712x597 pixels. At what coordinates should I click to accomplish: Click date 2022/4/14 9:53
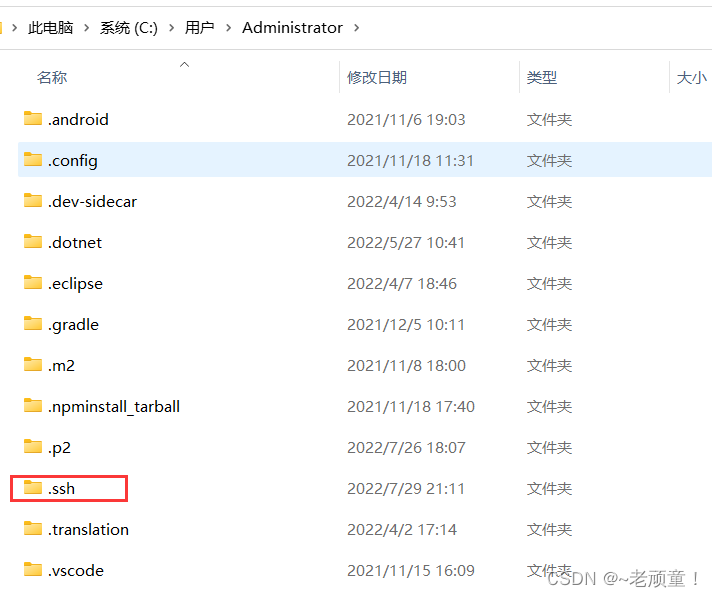coord(402,202)
